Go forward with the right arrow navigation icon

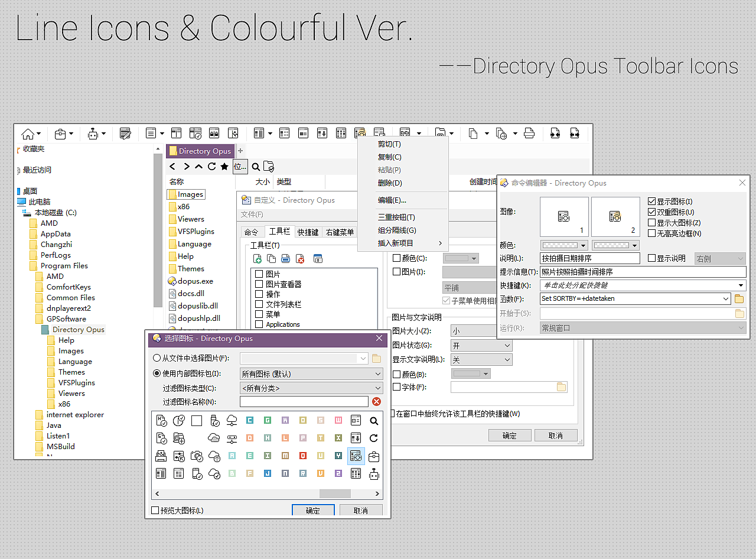(x=186, y=167)
